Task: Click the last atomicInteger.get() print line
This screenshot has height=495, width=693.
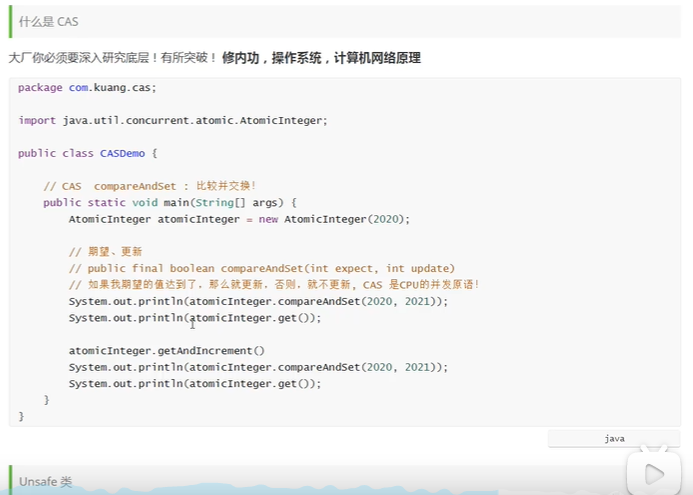Action: coord(195,384)
